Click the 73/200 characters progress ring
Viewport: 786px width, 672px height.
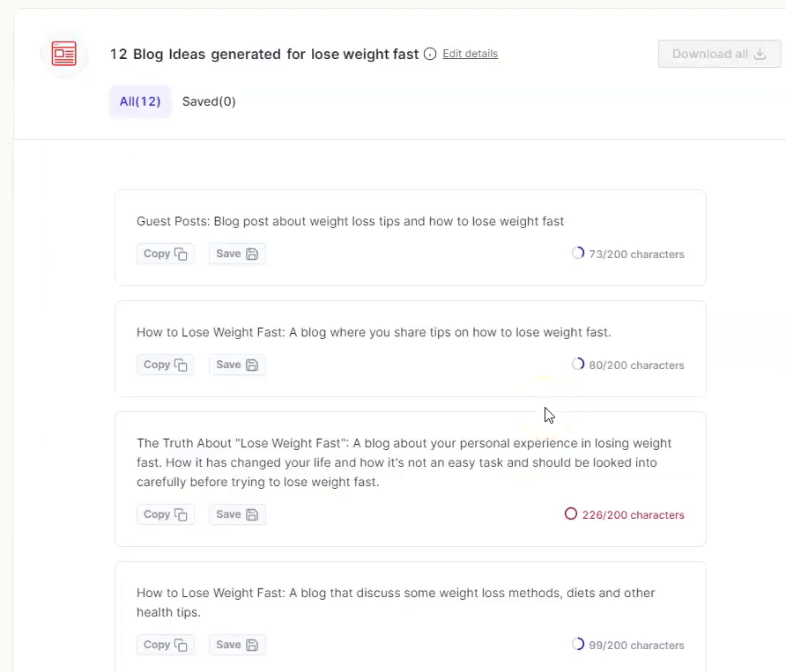pos(578,253)
